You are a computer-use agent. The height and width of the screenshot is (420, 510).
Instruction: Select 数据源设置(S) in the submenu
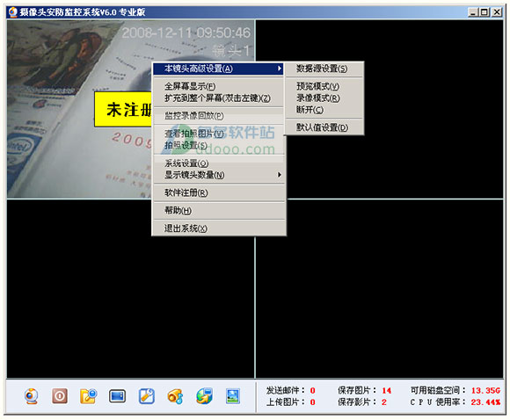coord(324,69)
